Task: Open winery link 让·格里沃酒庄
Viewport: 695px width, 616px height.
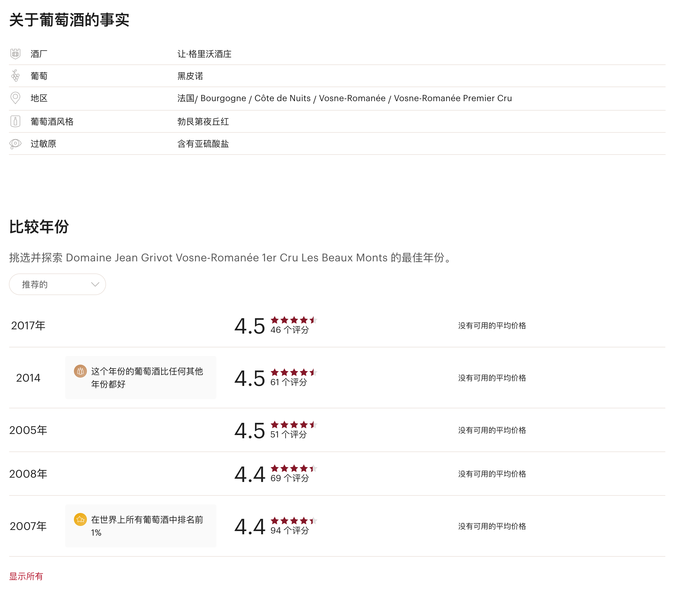Action: click(204, 54)
